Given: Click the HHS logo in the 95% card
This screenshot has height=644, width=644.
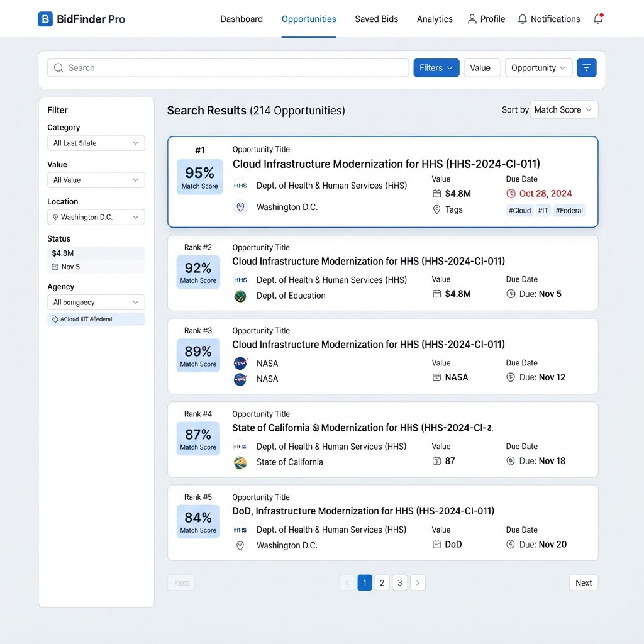Looking at the screenshot, I should [x=240, y=186].
